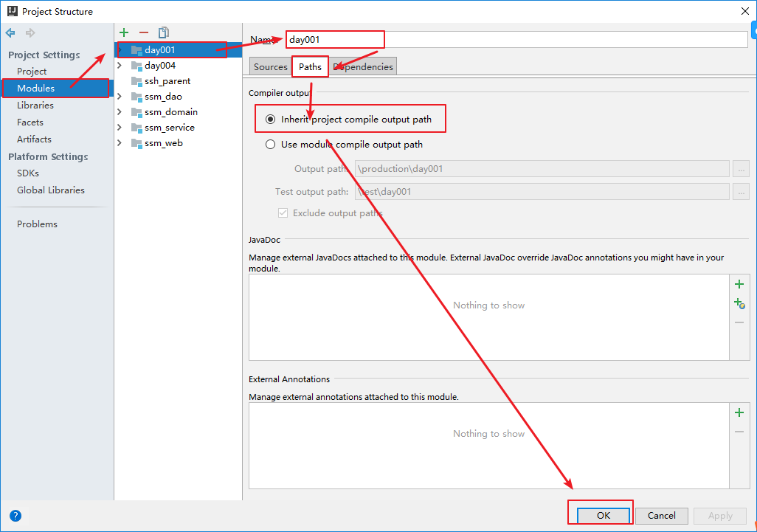Dismiss the dialog with Cancel
The height and width of the screenshot is (532, 757).
(x=661, y=515)
